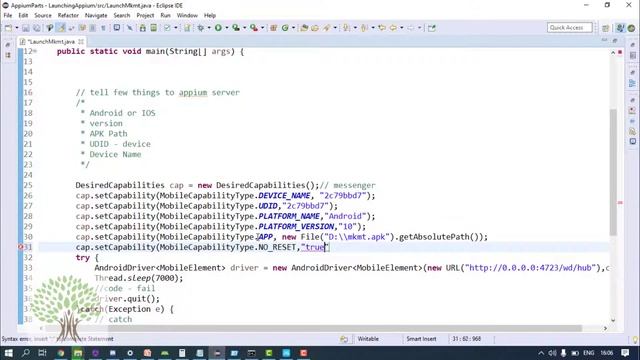The width and height of the screenshot is (640, 360).
Task: Open the Edit menu
Action: [23, 15]
